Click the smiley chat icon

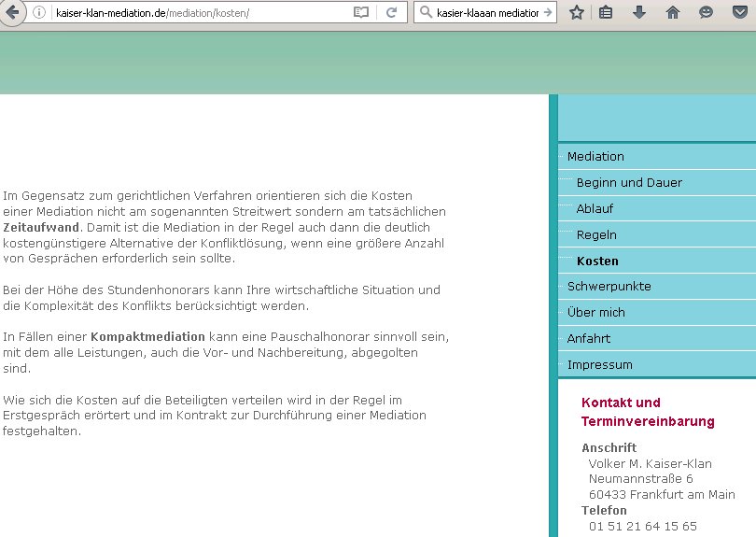[x=707, y=13]
